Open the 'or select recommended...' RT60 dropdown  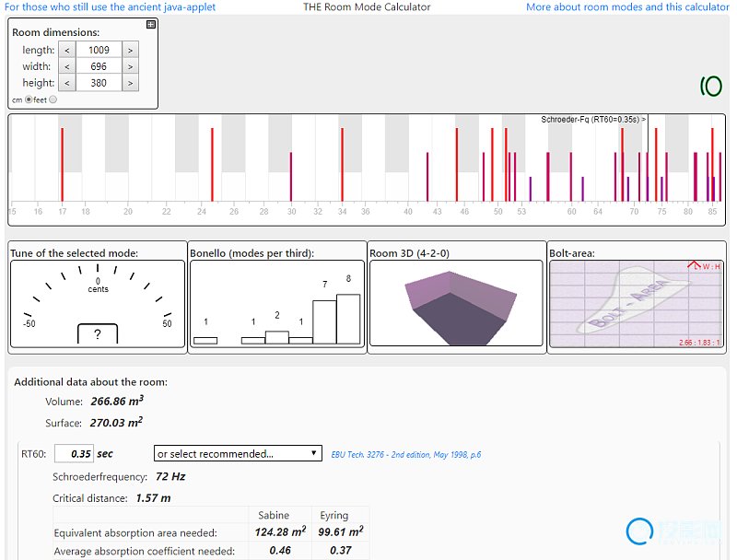[238, 453]
